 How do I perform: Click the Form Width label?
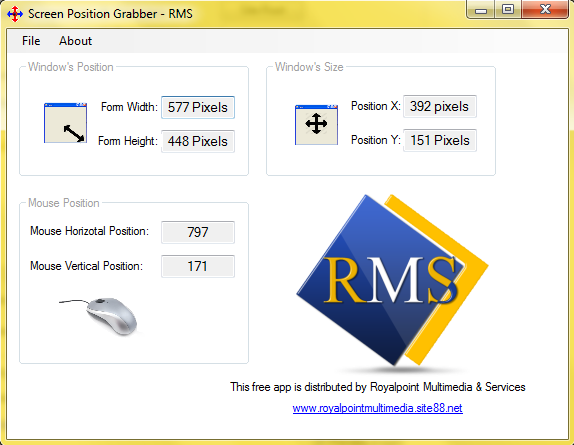(x=129, y=107)
